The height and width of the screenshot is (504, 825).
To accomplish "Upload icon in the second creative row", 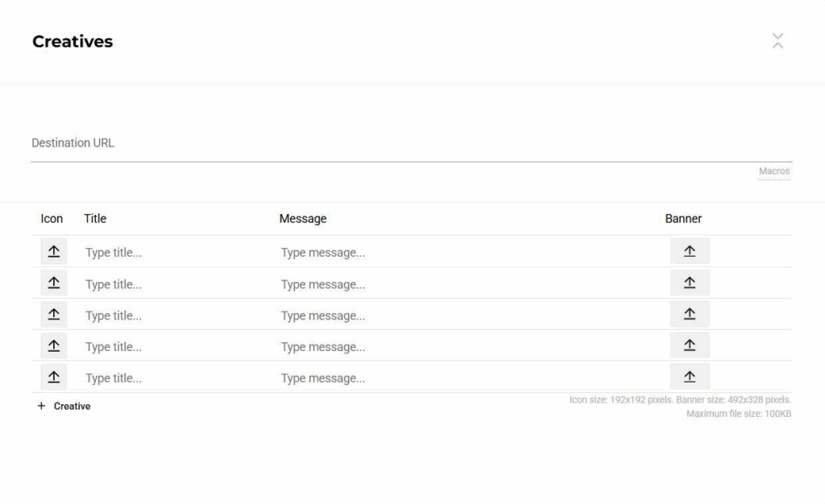I will click(53, 283).
